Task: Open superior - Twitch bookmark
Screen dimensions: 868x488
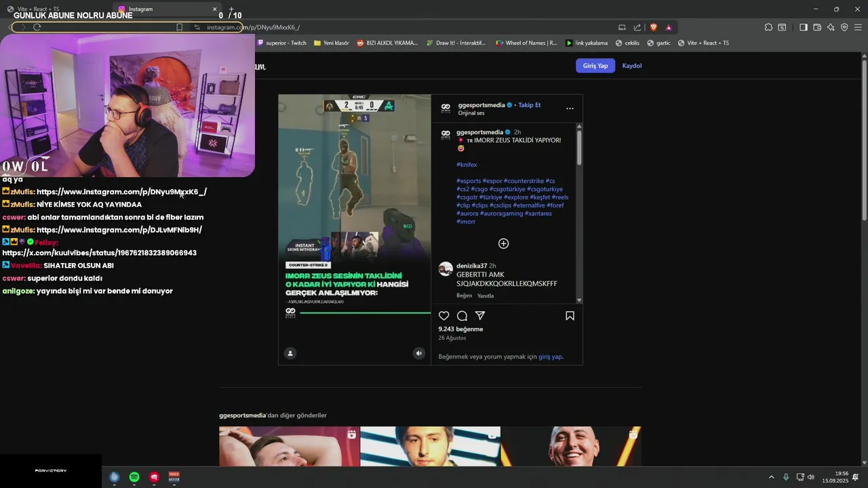Action: point(281,43)
